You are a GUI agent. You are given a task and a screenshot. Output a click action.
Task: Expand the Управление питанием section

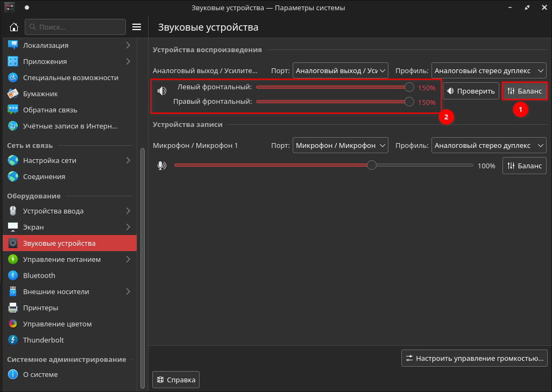coord(70,259)
